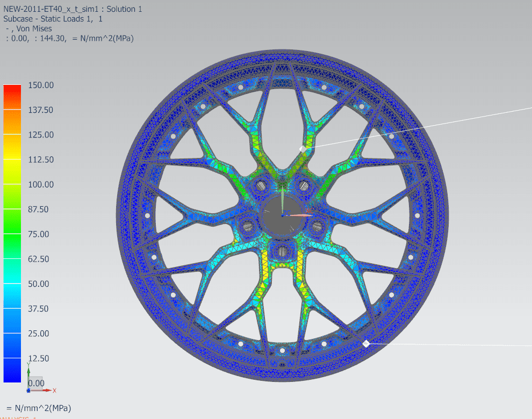Select the coordinate system origin at the hub center
This screenshot has width=532, height=419.
coord(282,214)
